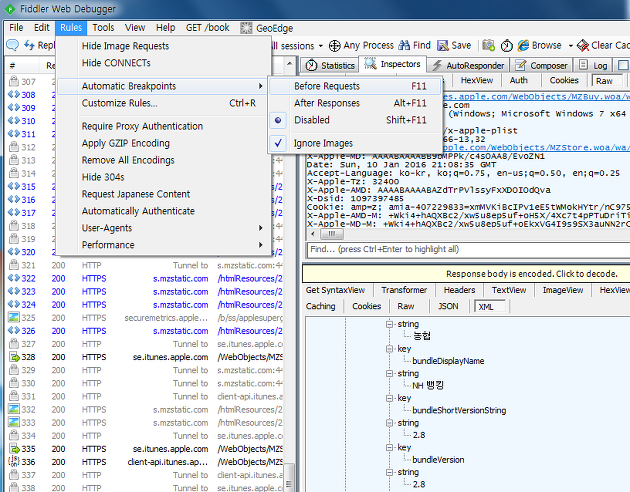Toggle Hide CONNECTs rule

[x=164, y=63]
